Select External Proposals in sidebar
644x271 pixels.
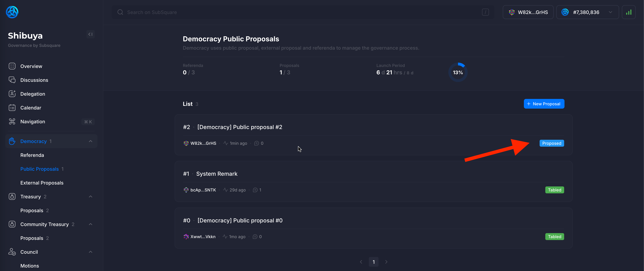pos(42,183)
